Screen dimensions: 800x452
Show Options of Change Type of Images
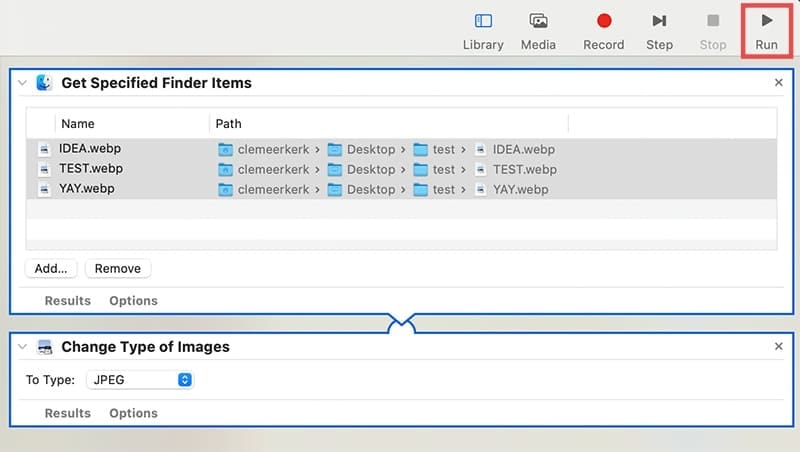(x=133, y=413)
